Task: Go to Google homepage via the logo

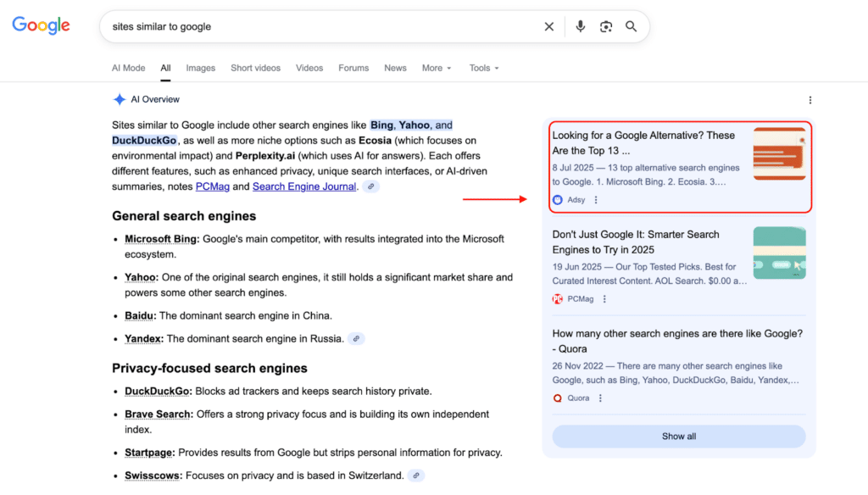Action: pos(41,25)
